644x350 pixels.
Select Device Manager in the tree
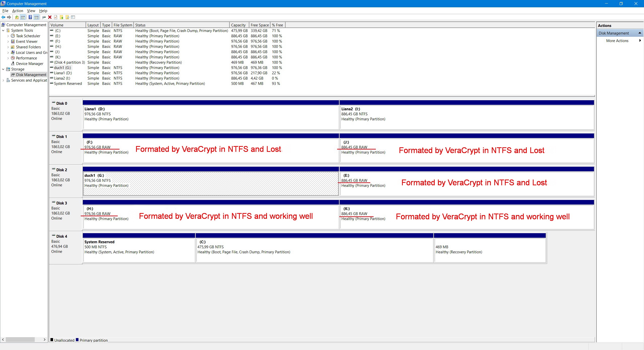(29, 64)
